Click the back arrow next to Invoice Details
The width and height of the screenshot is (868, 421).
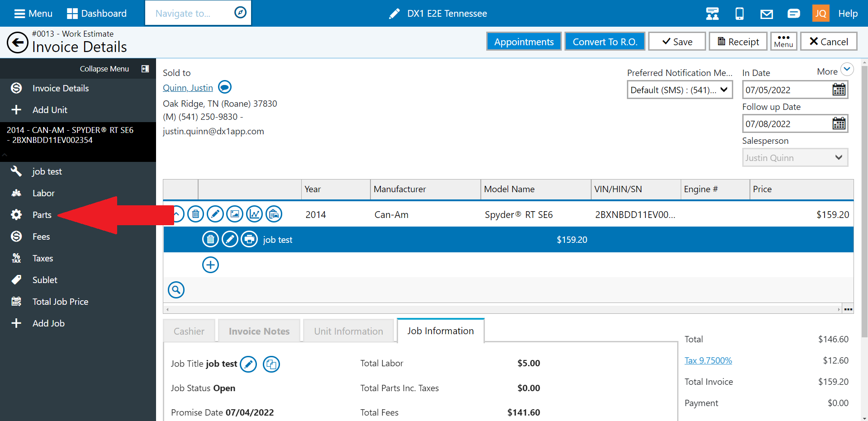tap(18, 43)
